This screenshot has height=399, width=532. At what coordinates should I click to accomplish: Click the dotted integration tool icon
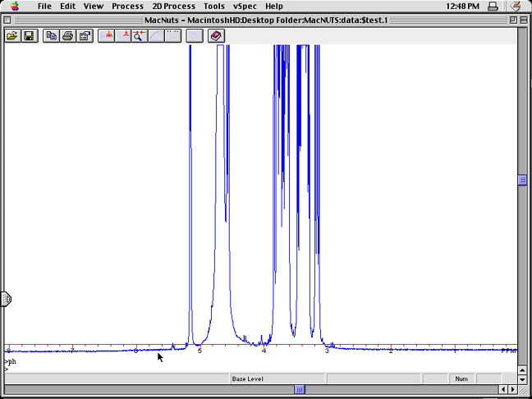pos(172,36)
